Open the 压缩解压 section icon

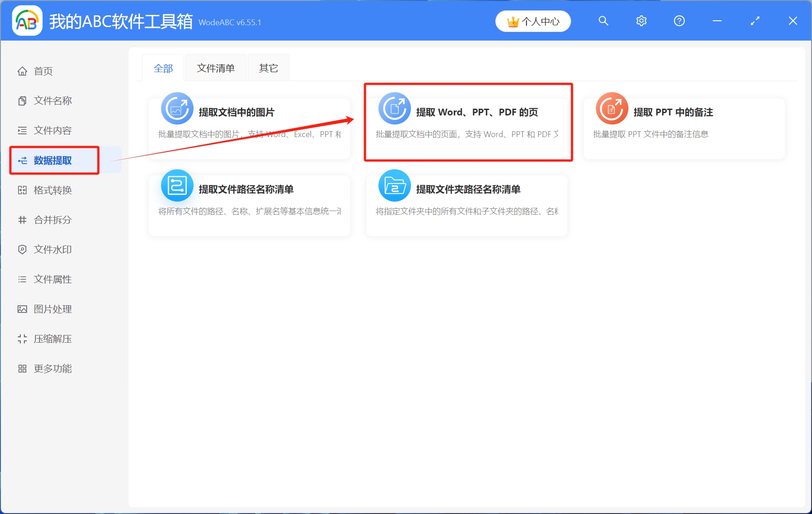[22, 339]
